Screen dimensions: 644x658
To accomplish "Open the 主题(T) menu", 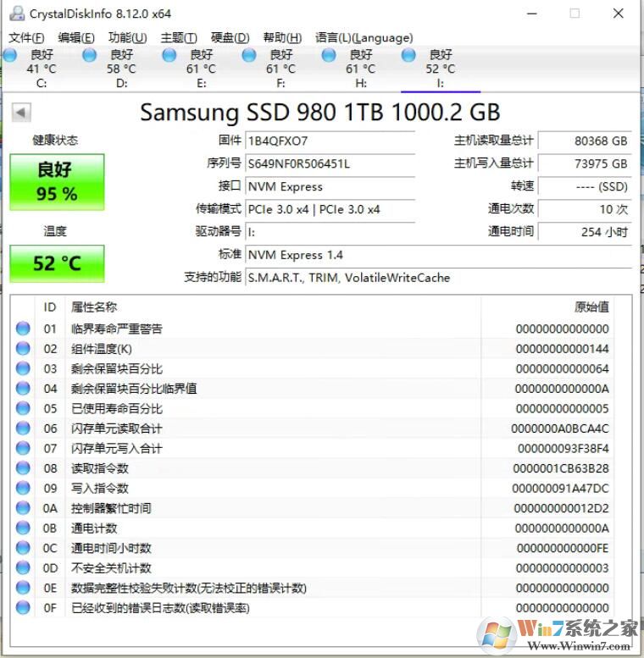I will tap(178, 37).
